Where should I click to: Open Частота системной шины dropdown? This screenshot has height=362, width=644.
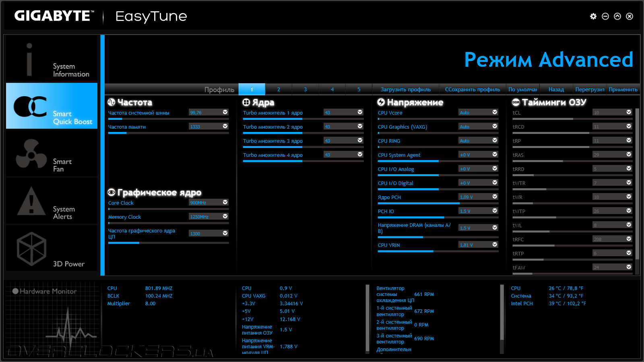click(208, 112)
